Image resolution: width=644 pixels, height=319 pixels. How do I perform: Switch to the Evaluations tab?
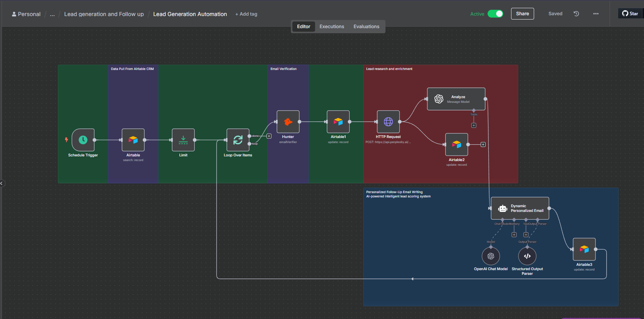[x=366, y=27]
